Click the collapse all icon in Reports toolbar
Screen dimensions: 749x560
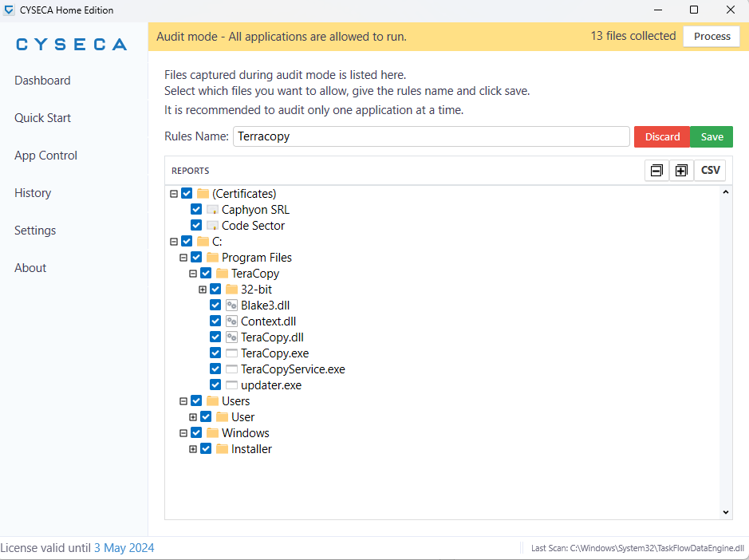point(656,171)
